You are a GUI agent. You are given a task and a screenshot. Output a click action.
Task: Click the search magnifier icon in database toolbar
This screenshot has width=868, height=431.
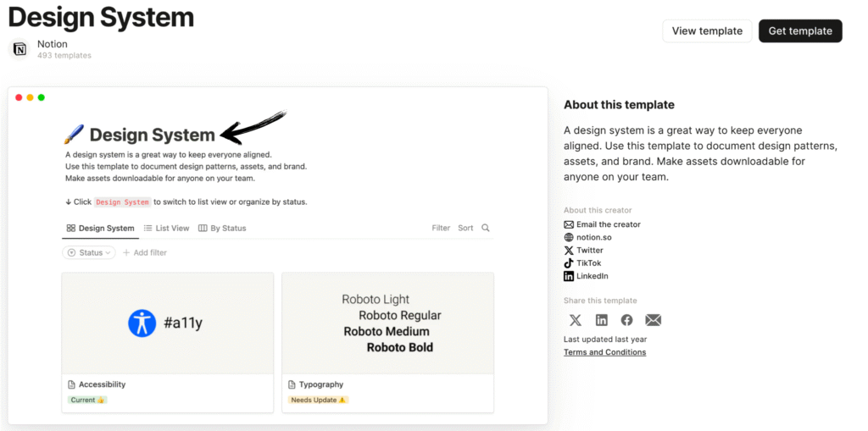pos(486,228)
